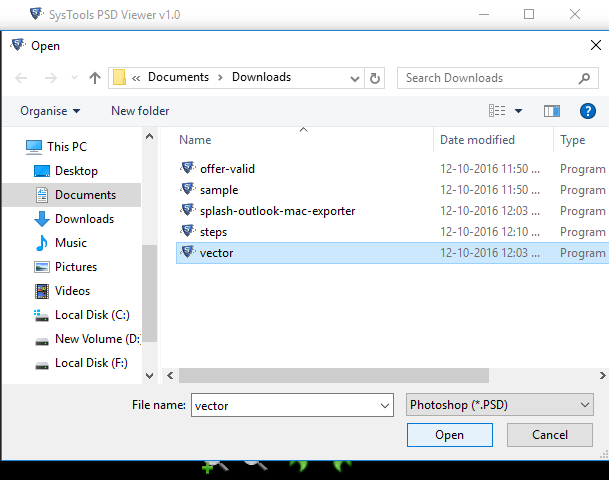The image size is (609, 480).
Task: Select Pictures in navigation pane
Action: coord(66,267)
